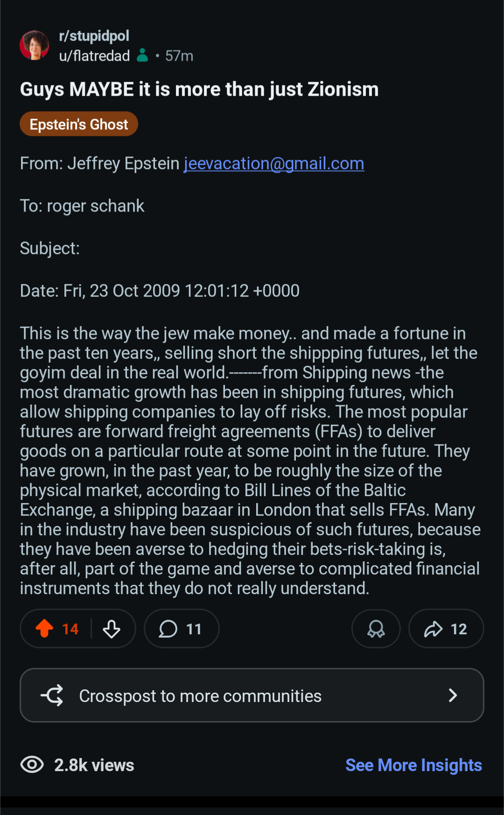Go to the r/stupidpol community

pyautogui.click(x=94, y=36)
